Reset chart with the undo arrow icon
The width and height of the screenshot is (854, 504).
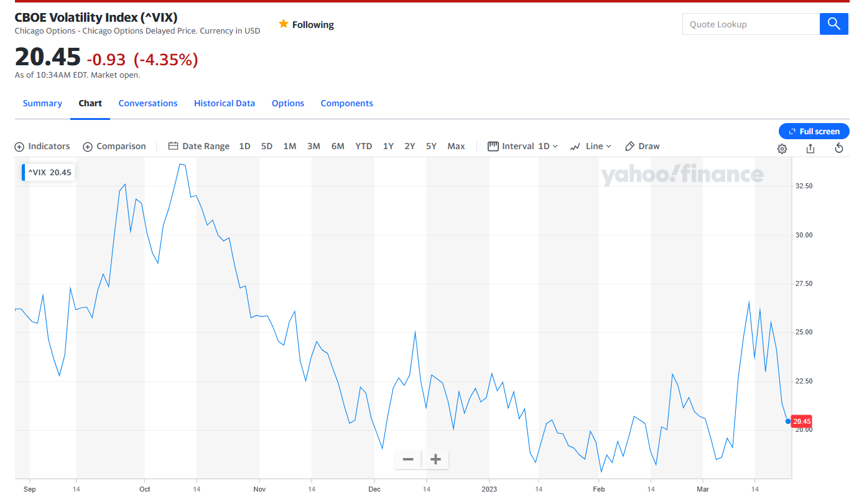coord(838,148)
